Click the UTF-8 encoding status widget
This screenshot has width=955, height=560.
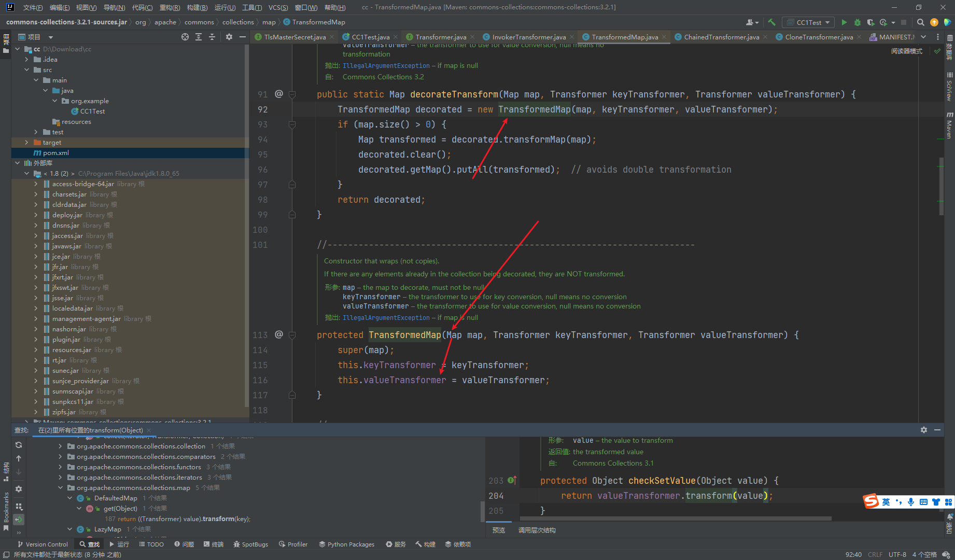897,554
